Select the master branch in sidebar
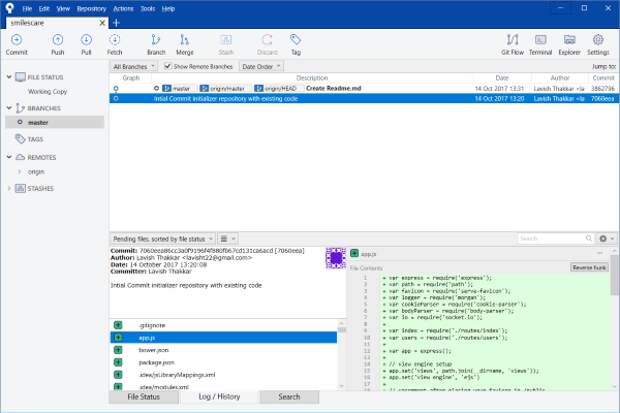This screenshot has height=413, width=620. click(55, 123)
